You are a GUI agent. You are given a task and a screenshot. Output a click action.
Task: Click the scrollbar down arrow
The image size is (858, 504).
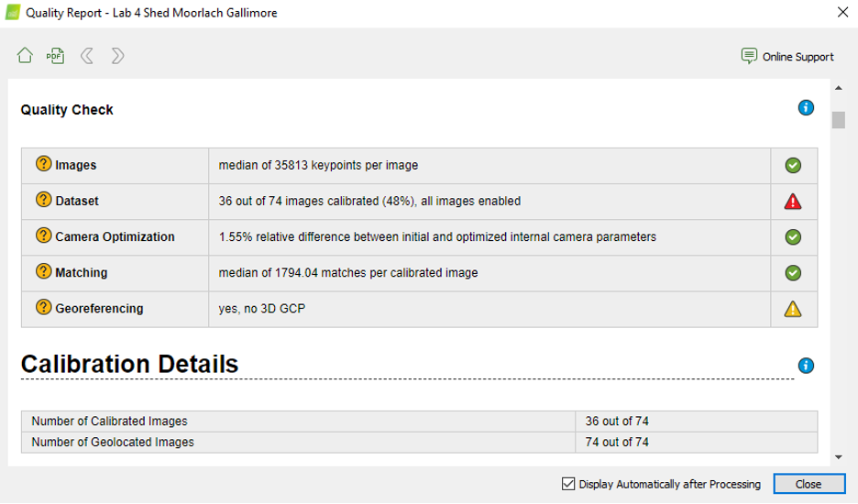[x=838, y=456]
